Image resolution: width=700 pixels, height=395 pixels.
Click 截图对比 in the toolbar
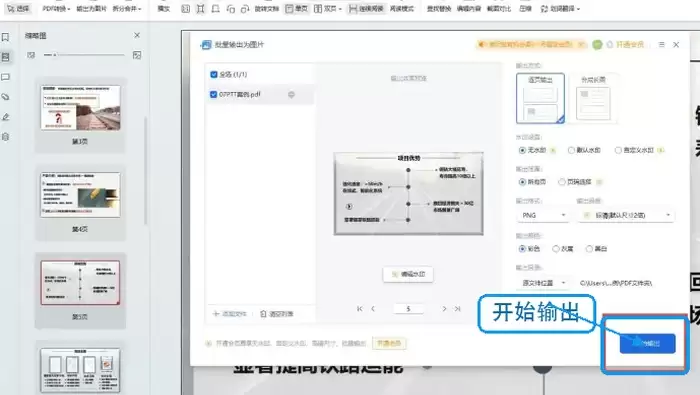pos(499,8)
